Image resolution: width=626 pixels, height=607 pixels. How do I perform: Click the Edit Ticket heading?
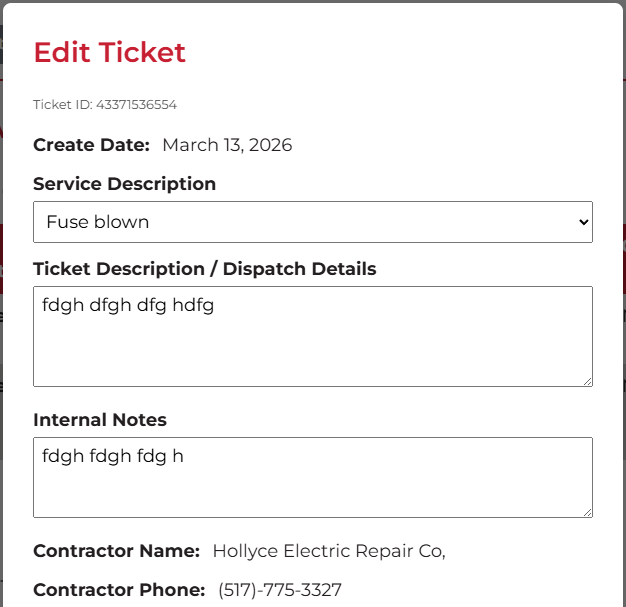tap(110, 52)
